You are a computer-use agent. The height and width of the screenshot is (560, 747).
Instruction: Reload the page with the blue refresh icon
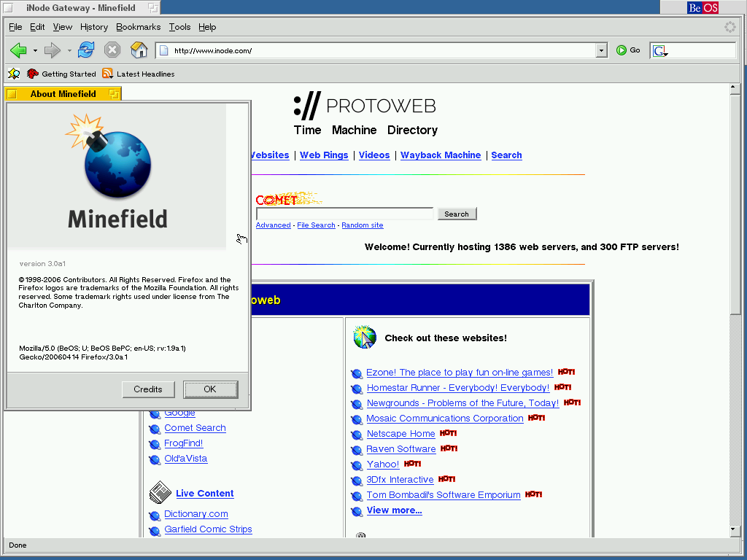[x=86, y=50]
